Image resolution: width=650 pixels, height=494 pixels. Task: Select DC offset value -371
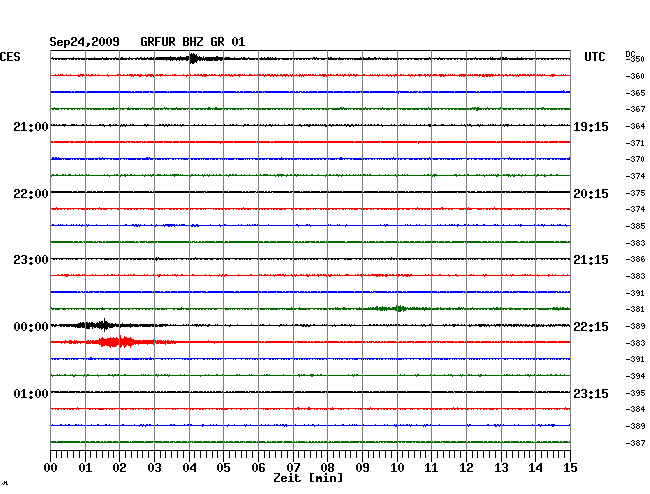(635, 143)
